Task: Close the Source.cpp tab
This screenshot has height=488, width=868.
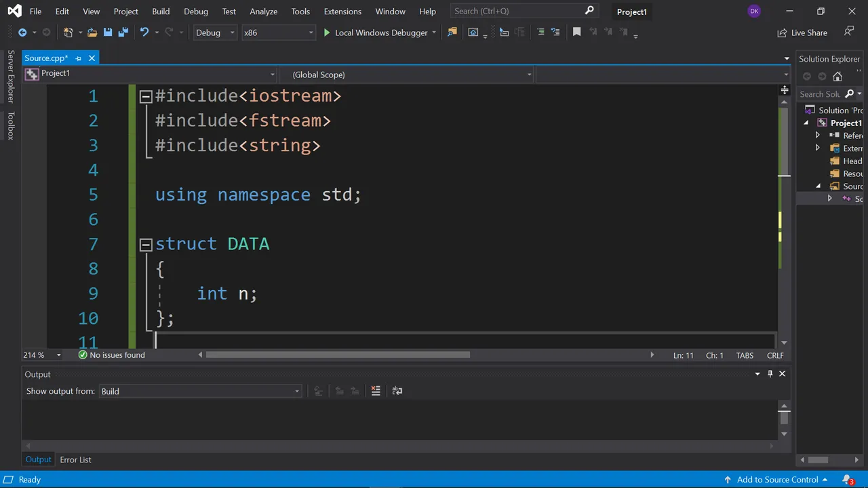Action: (92, 58)
